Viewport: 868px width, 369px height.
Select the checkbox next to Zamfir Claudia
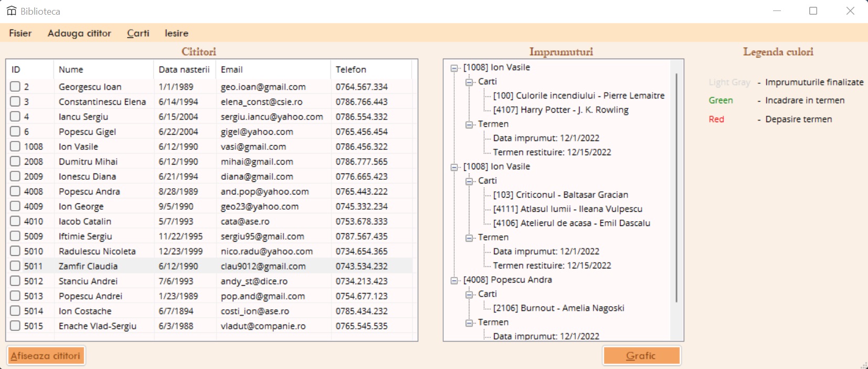pyautogui.click(x=15, y=266)
